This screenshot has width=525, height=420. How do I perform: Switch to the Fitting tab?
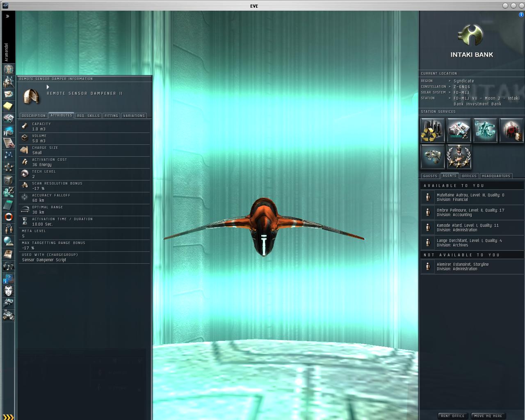(111, 116)
